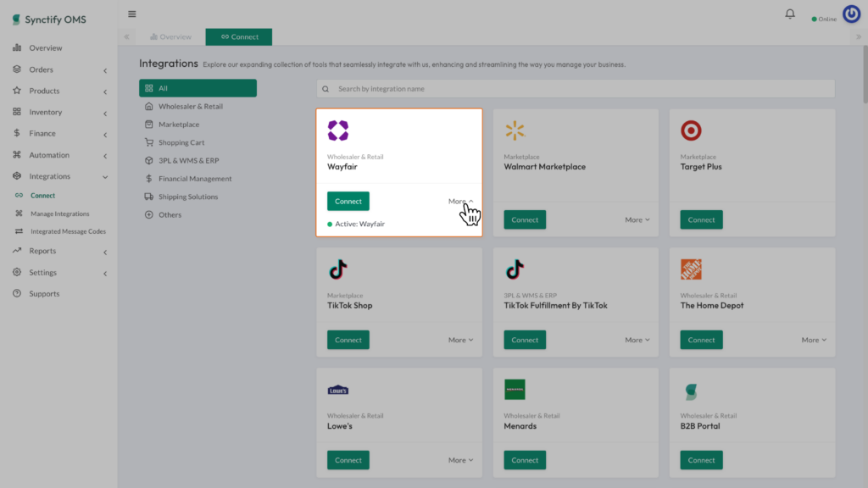Click the Supports help icon
The height and width of the screenshot is (488, 868).
pyautogui.click(x=17, y=293)
